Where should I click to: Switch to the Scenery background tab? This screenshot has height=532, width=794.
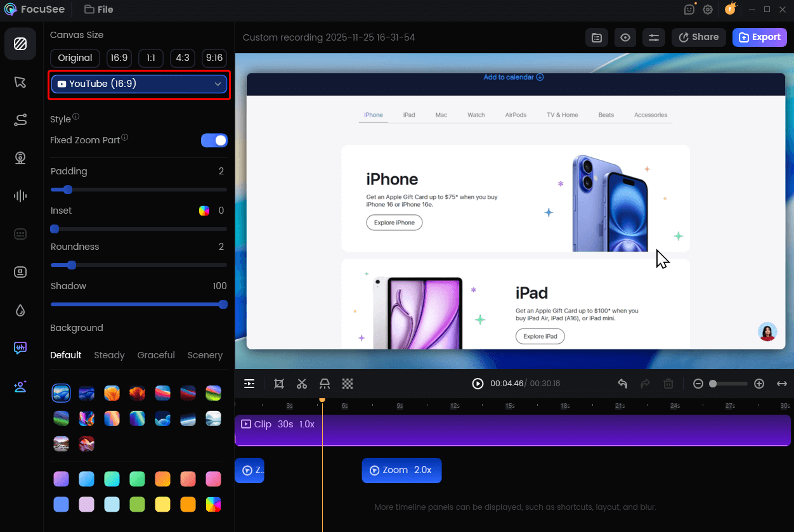point(205,355)
